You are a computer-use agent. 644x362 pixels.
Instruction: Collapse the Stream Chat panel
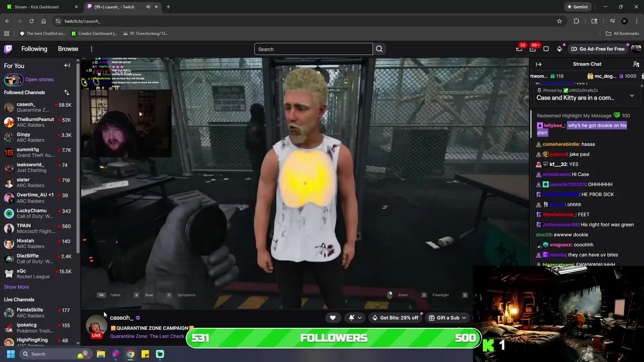pyautogui.click(x=538, y=64)
